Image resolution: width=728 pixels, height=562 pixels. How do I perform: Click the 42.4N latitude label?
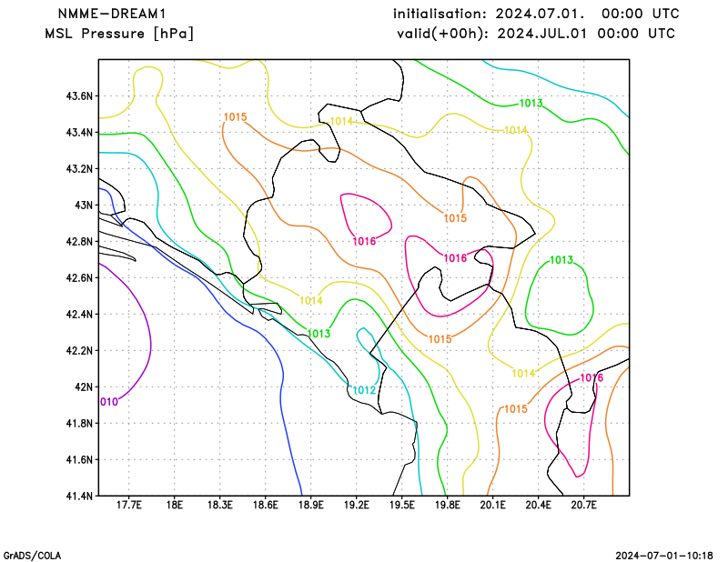point(79,314)
